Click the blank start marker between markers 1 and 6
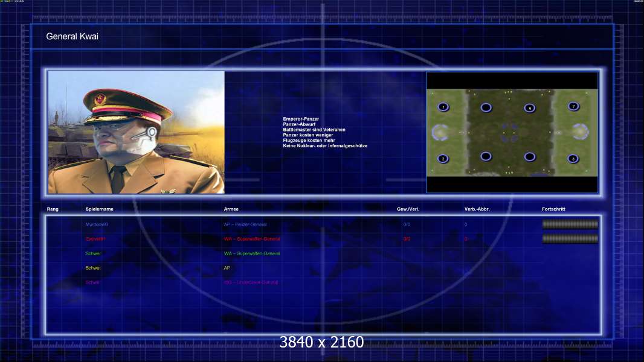Image resolution: width=644 pixels, height=362 pixels. click(486, 107)
